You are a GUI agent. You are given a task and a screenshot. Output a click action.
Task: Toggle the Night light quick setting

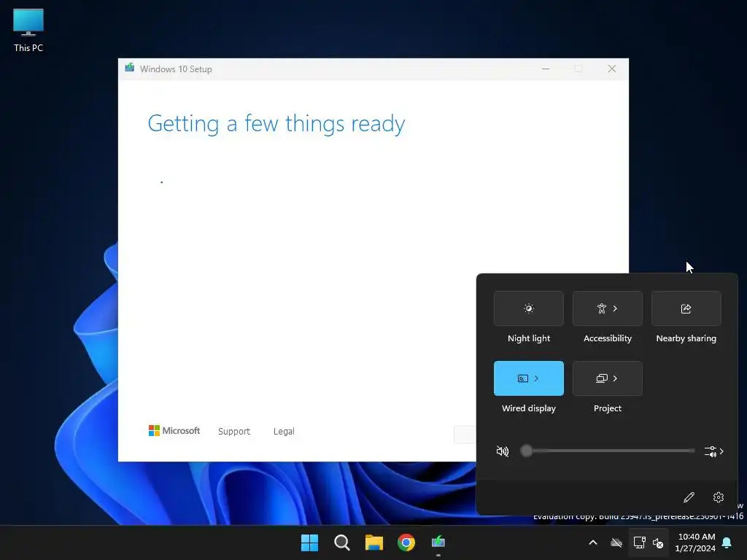point(528,308)
